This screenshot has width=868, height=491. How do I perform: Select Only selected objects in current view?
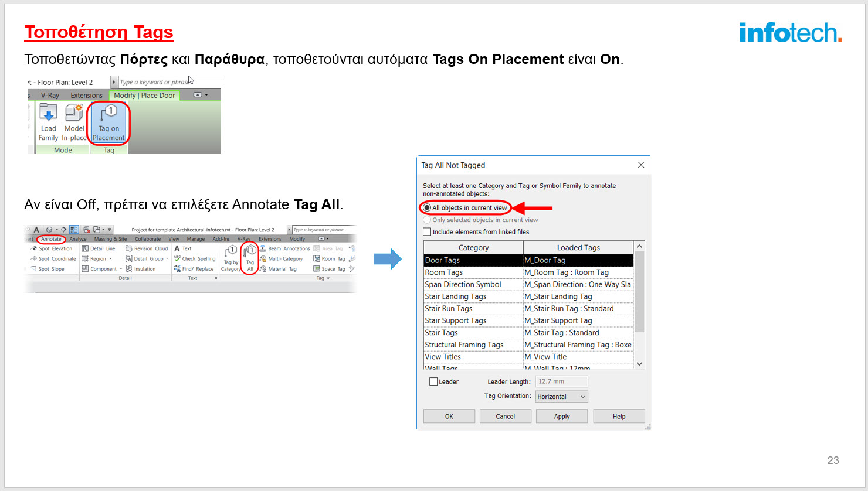click(x=480, y=220)
